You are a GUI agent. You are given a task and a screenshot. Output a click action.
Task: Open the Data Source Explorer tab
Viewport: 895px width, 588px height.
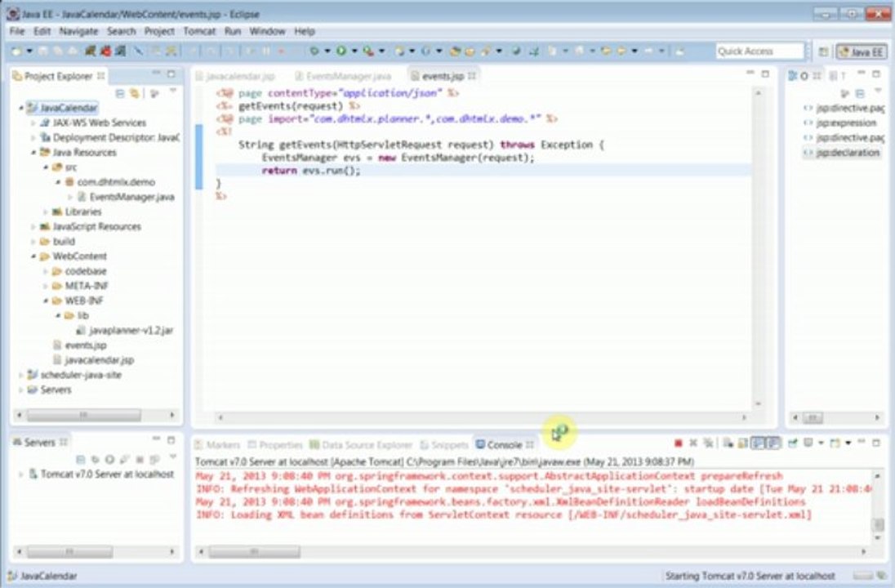[361, 445]
